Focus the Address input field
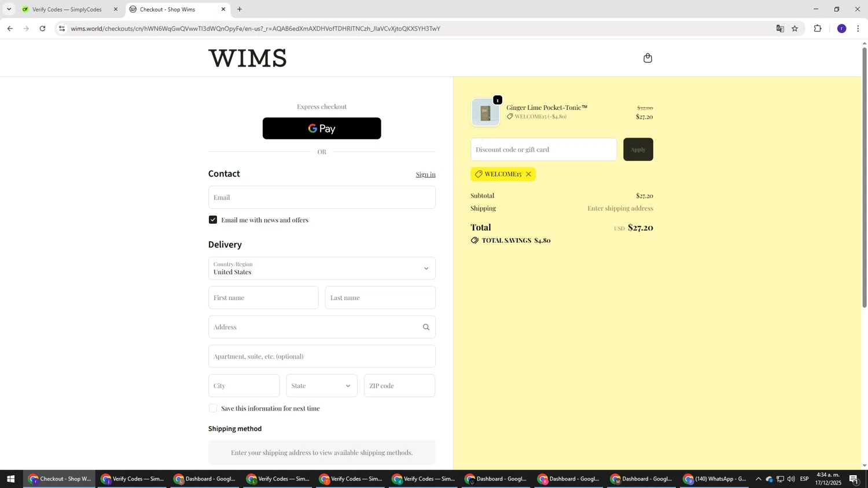This screenshot has width=868, height=488. [x=322, y=327]
